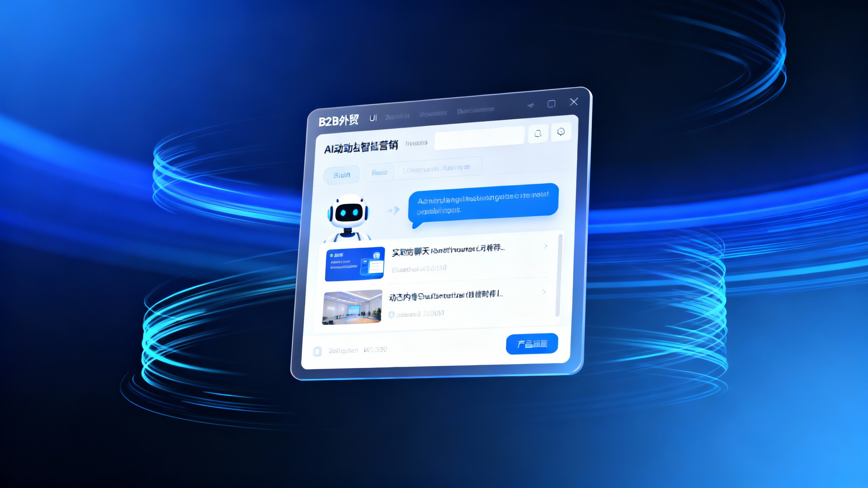
Task: Click the checkbox icon in bottom footer
Action: click(317, 351)
